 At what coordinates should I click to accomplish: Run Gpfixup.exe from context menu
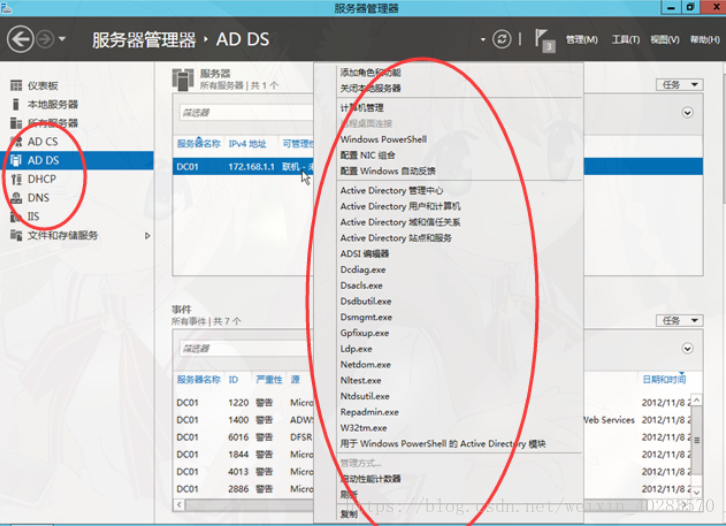coord(365,333)
